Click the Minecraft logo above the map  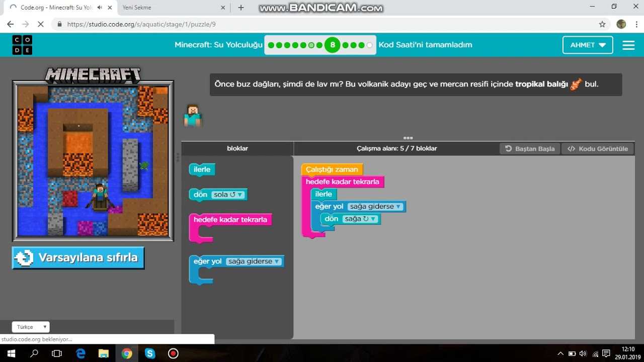pos(93,75)
